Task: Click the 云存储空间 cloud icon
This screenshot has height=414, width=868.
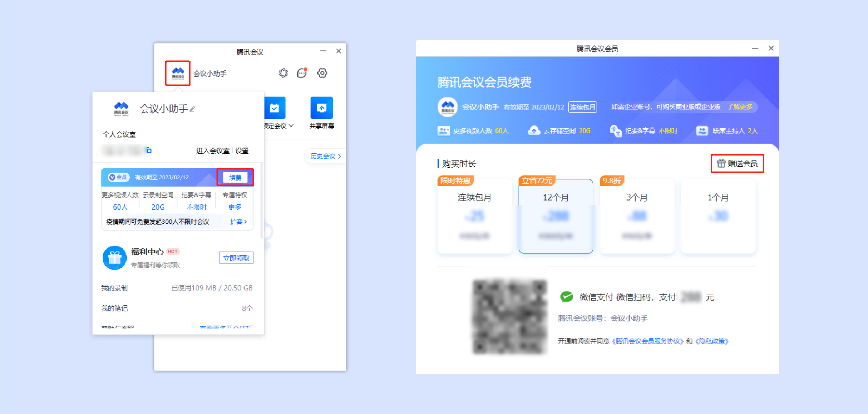Action: point(534,131)
